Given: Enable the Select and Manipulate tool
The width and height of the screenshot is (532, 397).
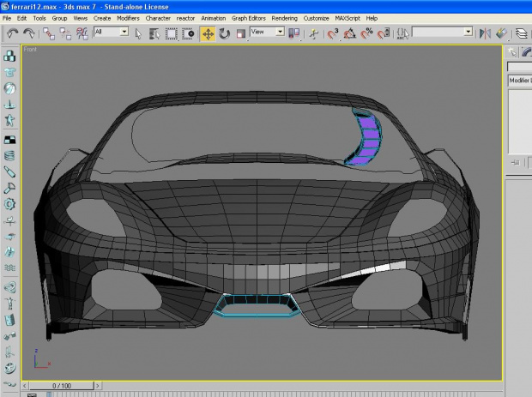Looking at the screenshot, I should (x=314, y=33).
